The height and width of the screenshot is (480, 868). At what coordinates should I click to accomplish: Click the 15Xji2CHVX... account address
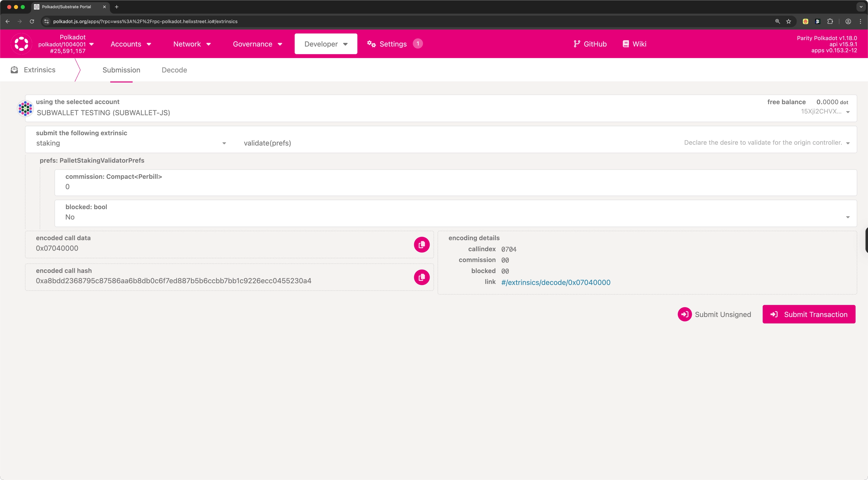pyautogui.click(x=821, y=111)
